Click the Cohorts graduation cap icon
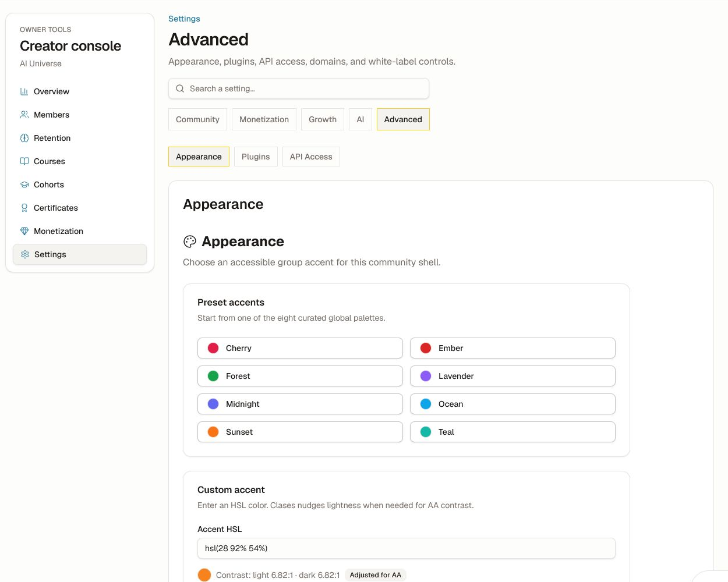This screenshot has height=582, width=728. coord(24,184)
